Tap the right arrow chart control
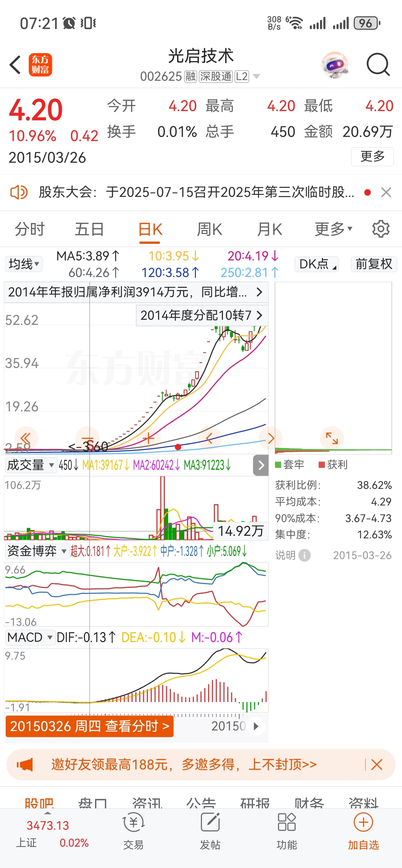Image resolution: width=402 pixels, height=868 pixels. pos(271,438)
